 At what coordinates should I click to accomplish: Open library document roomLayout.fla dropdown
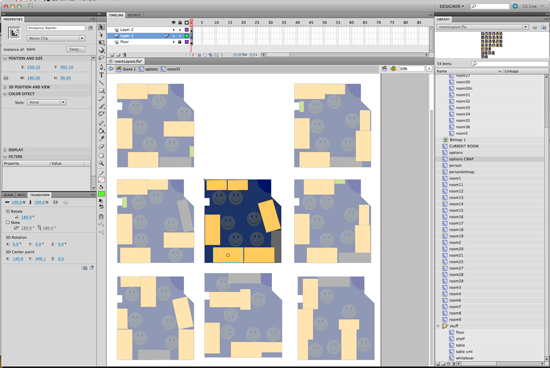[x=483, y=27]
